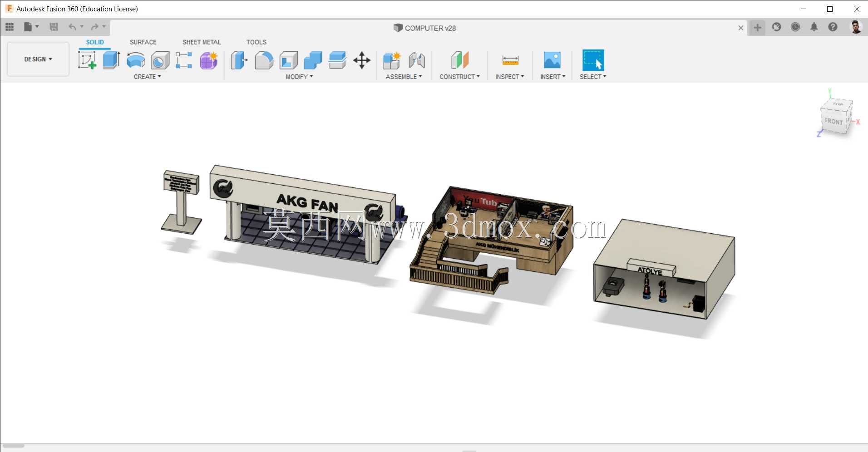
Task: Open the File menu dropdown arrow
Action: (37, 27)
